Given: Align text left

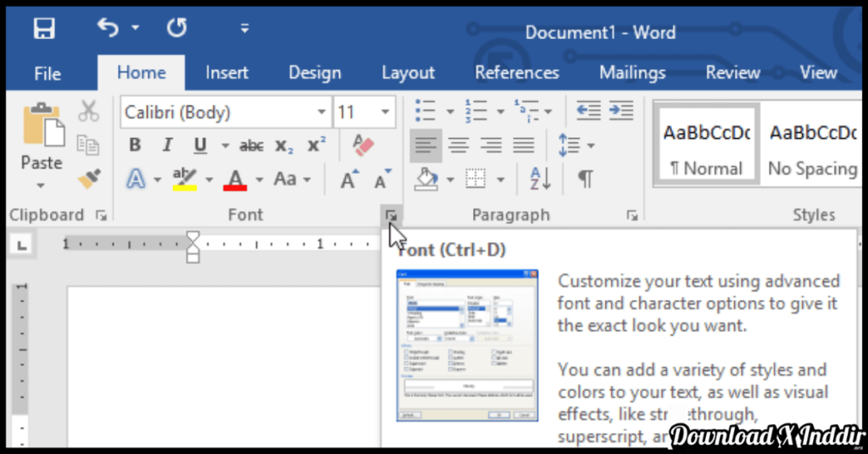Looking at the screenshot, I should (426, 146).
